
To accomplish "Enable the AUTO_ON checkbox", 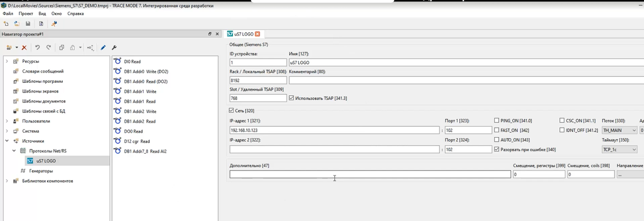I will click(x=496, y=139).
